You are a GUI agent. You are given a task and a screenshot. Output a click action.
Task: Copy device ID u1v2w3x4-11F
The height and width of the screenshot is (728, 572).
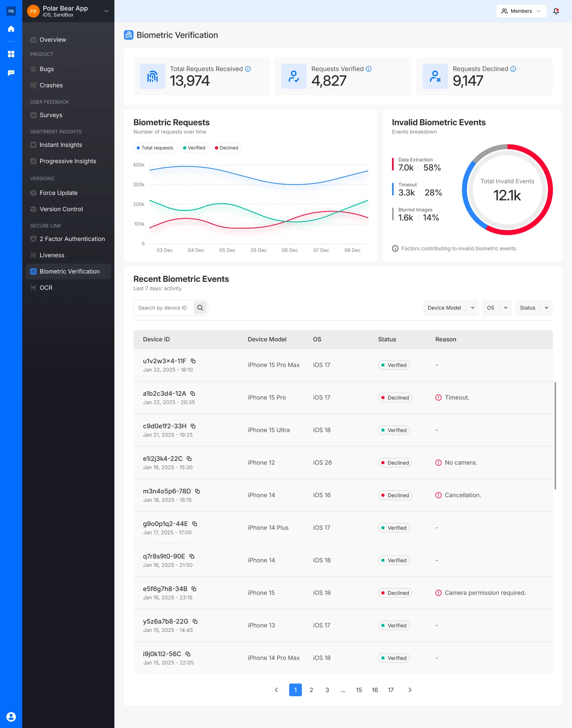click(193, 361)
